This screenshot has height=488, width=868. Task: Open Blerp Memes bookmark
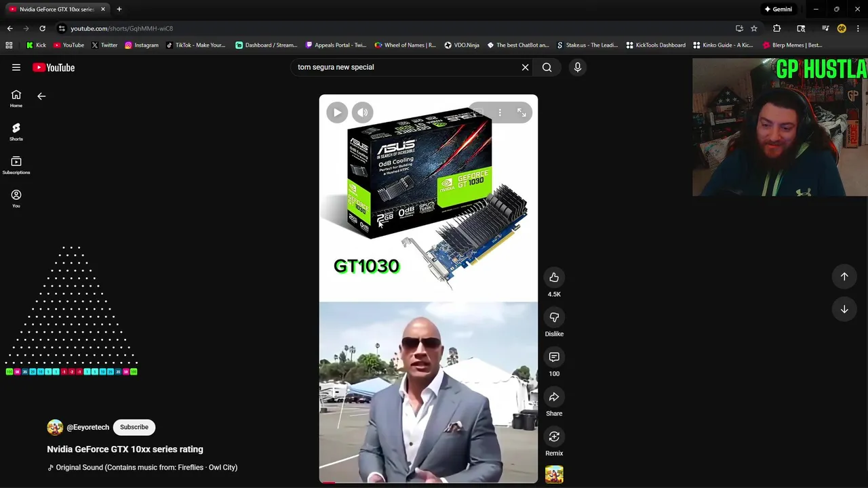click(792, 45)
